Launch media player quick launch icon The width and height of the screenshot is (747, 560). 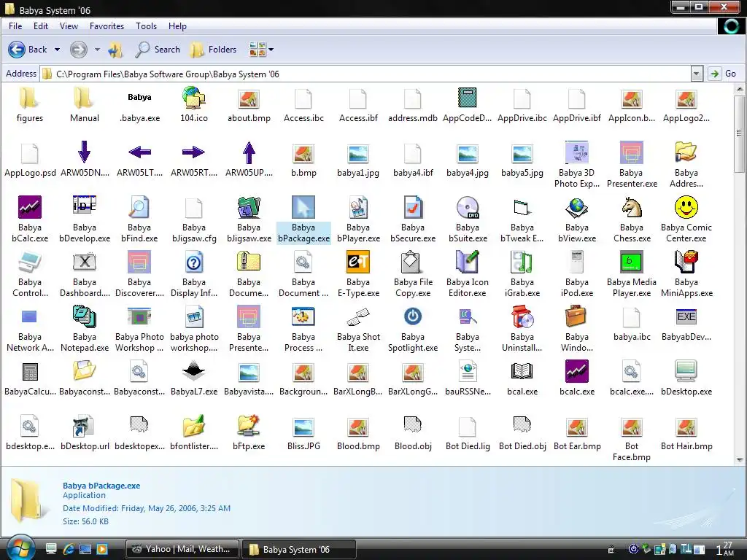coord(102,549)
